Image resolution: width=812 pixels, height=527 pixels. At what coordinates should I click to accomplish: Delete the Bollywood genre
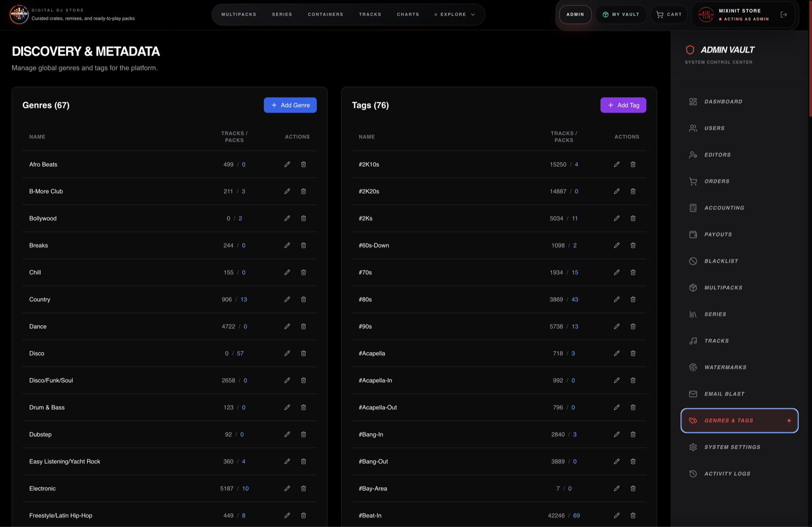click(x=303, y=218)
